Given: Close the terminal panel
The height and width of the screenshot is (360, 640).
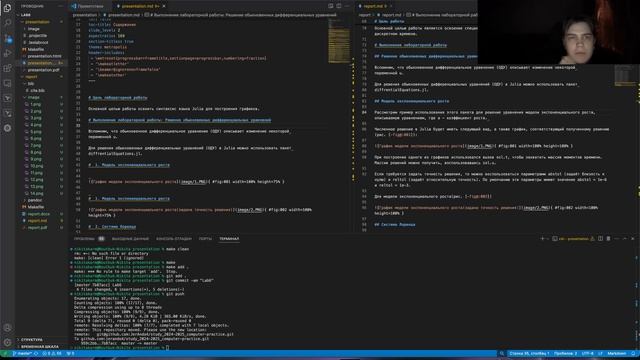Looking at the screenshot, I should [x=633, y=238].
